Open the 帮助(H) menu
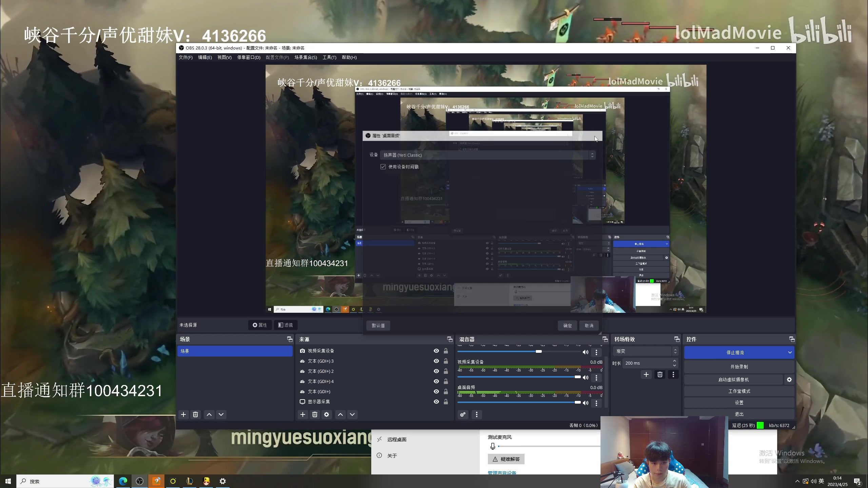The width and height of the screenshot is (868, 488). point(349,57)
